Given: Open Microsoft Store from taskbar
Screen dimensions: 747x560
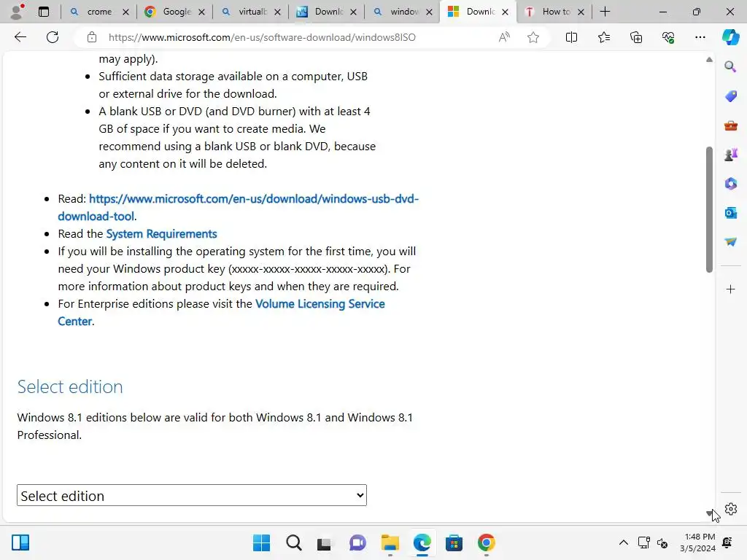Looking at the screenshot, I should tap(454, 542).
